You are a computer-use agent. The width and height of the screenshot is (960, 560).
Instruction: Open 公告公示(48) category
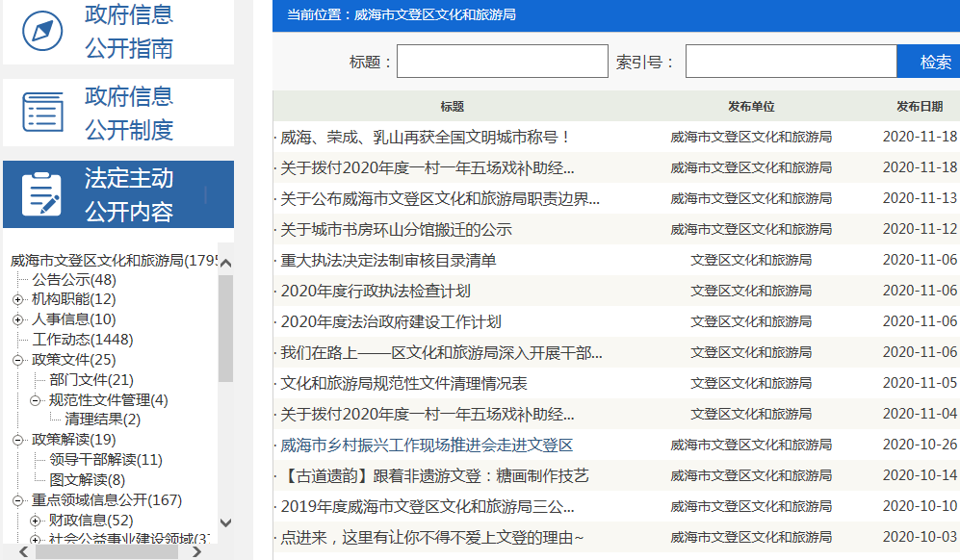pyautogui.click(x=74, y=279)
